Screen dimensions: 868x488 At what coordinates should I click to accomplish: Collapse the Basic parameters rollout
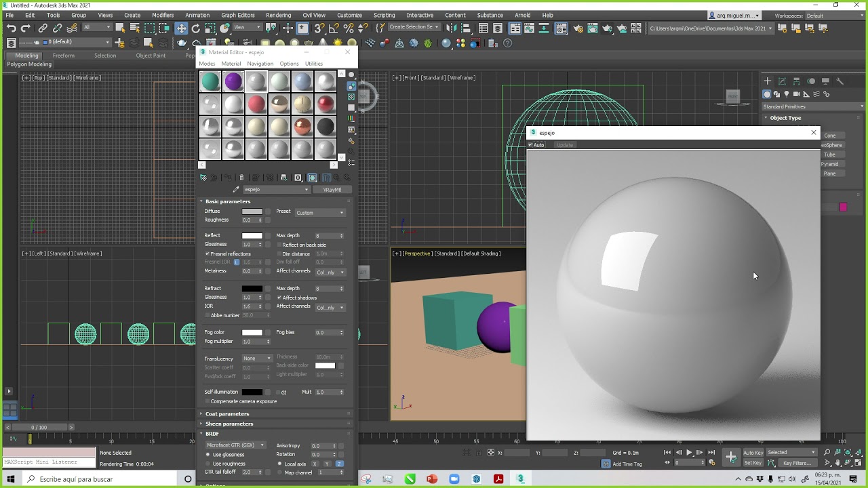pos(228,201)
